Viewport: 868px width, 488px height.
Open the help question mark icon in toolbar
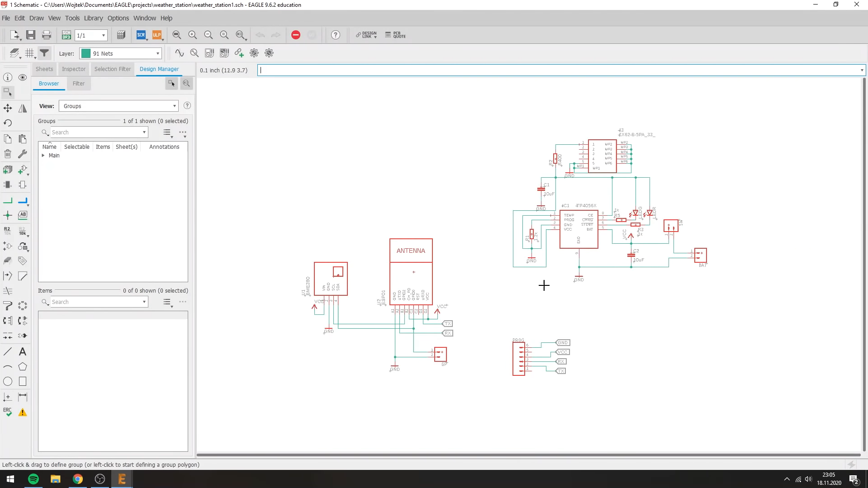336,35
